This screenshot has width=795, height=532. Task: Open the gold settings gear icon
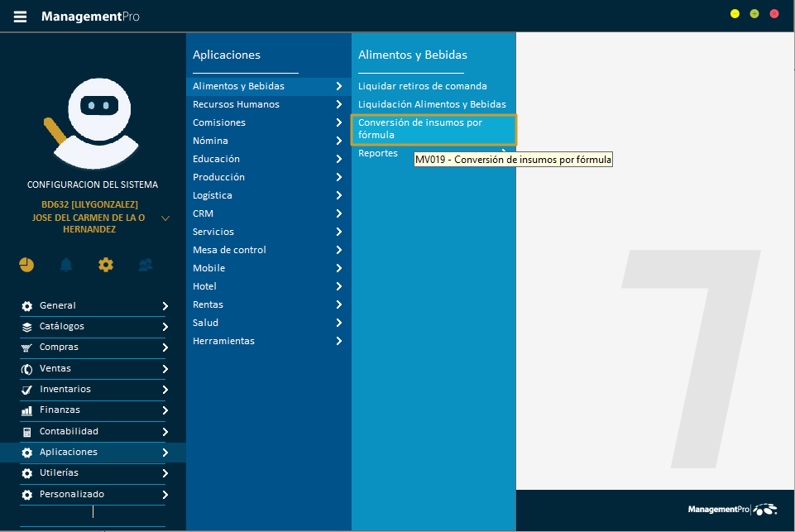pos(105,265)
